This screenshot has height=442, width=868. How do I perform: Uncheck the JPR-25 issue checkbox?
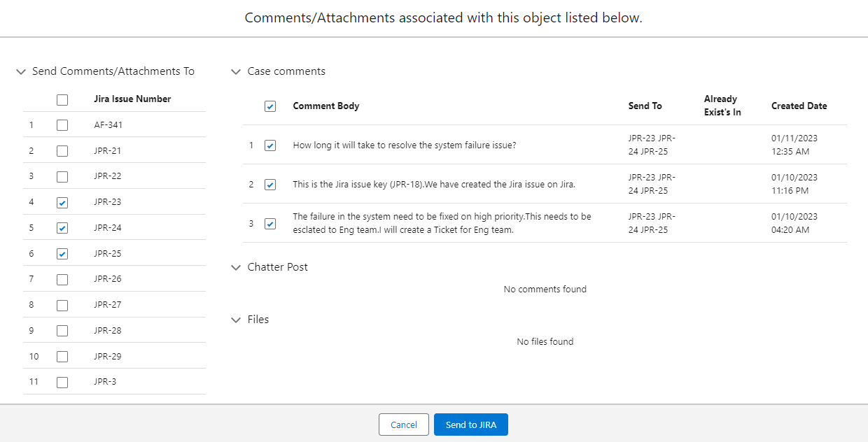[x=62, y=254]
